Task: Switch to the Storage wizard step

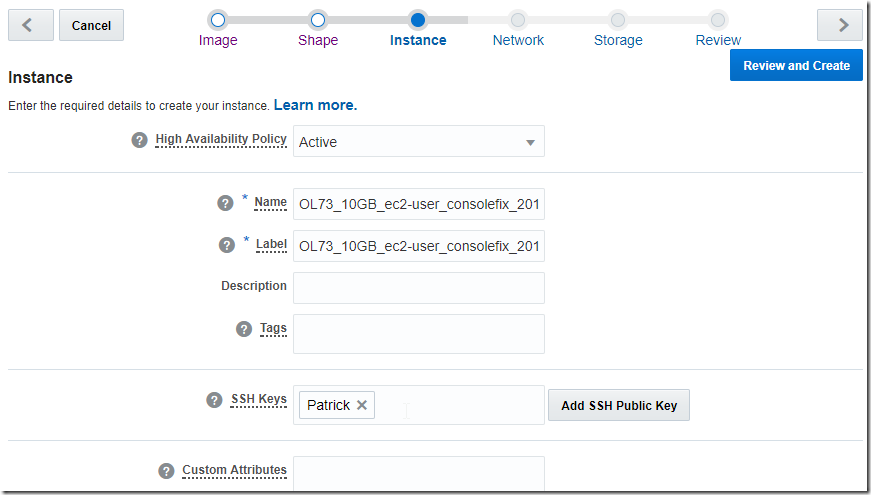Action: pos(618,20)
